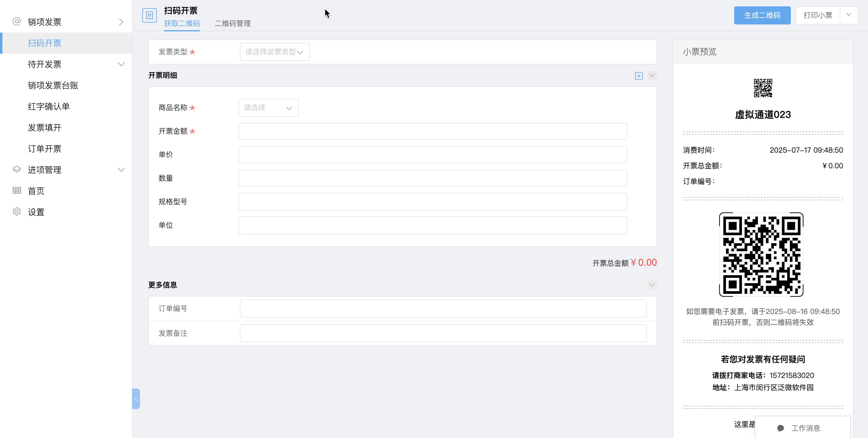Click the large QR code in receipt preview
The height and width of the screenshot is (438, 868).
tap(761, 255)
